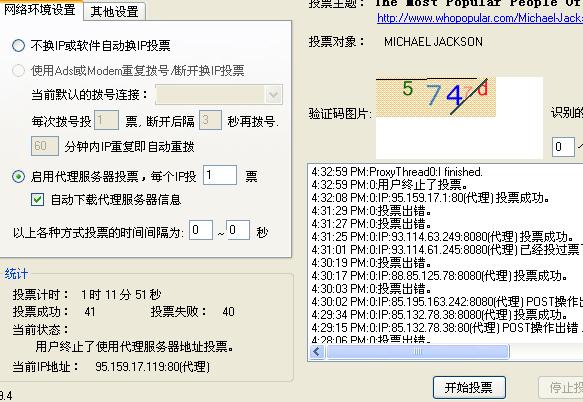Click the 每个IP投 votes input field
The image size is (583, 402).
tap(220, 175)
